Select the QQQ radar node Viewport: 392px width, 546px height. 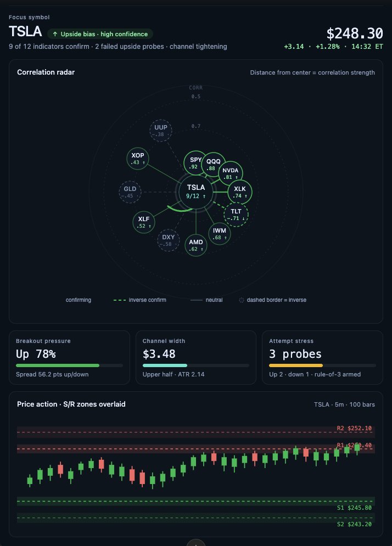[213, 165]
